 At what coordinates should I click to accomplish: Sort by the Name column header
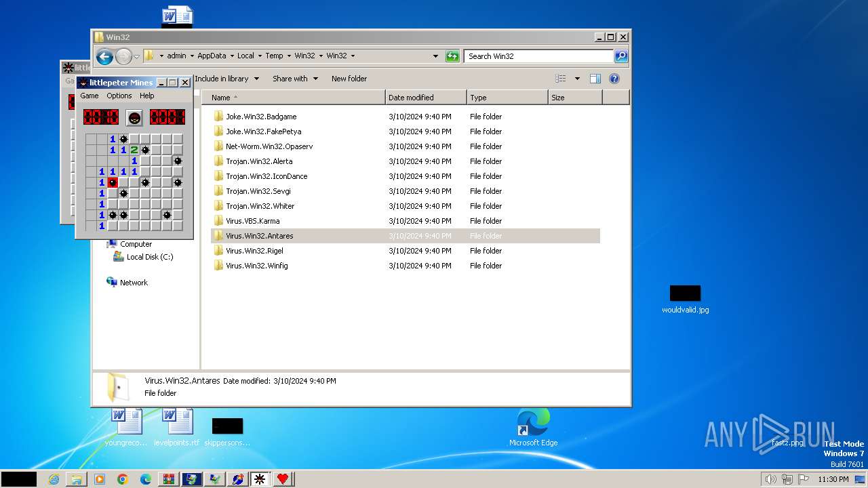[x=294, y=98]
